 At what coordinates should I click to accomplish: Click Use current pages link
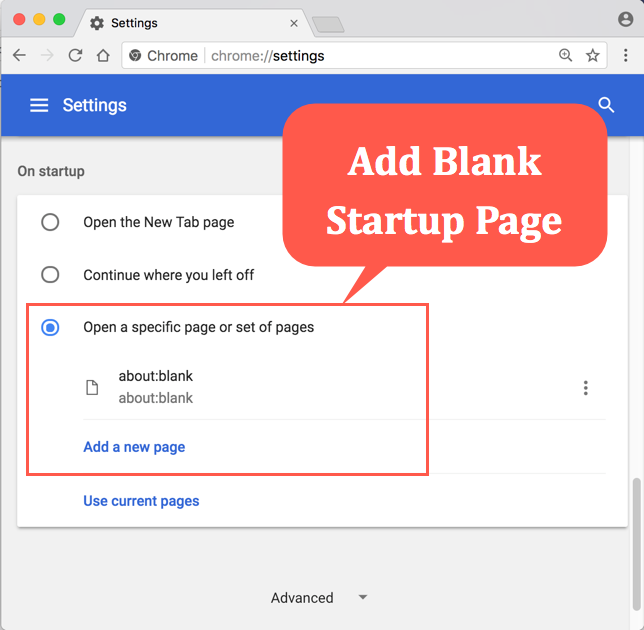[x=141, y=501]
